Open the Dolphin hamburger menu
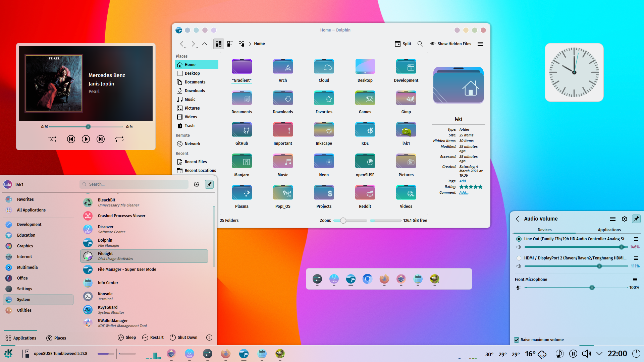Screen dimensions: 644x362 [480, 44]
